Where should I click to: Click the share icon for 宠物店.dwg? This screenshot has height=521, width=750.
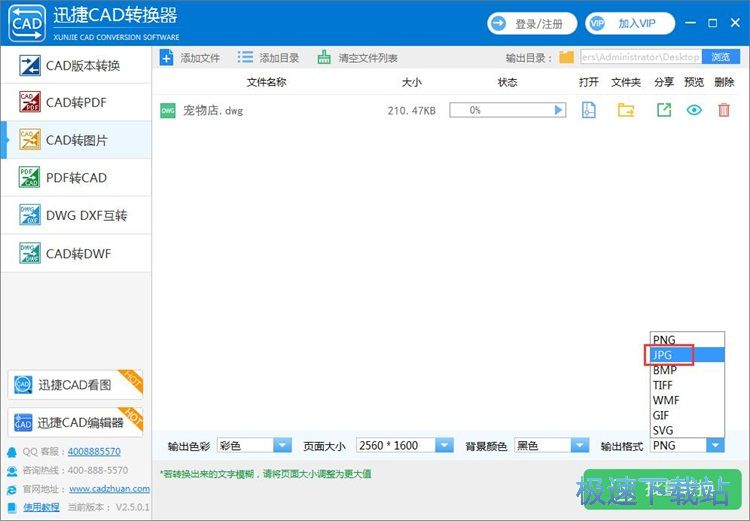[x=664, y=110]
